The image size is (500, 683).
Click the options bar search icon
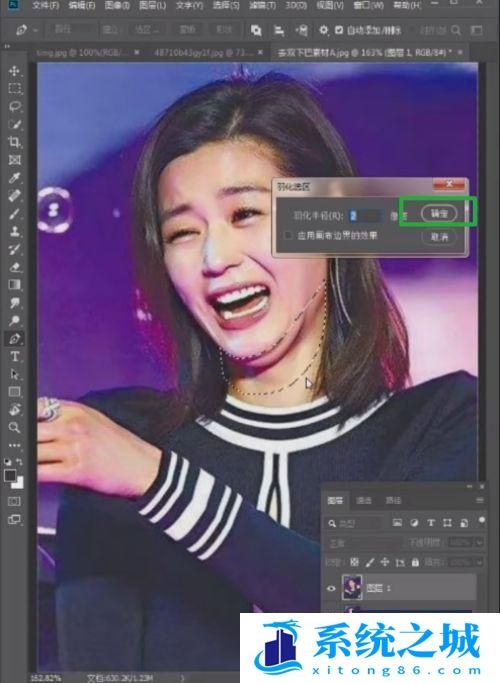pos(456,30)
